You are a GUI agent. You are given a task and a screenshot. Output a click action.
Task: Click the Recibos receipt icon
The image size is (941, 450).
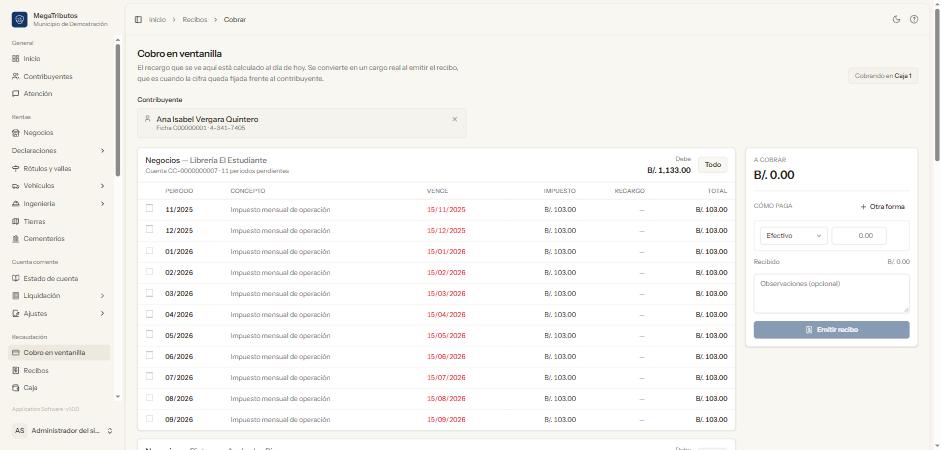(16, 371)
